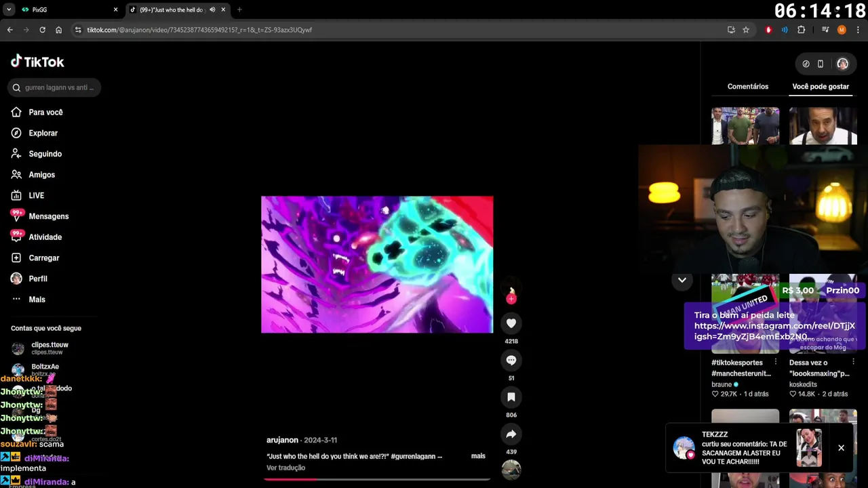
Task: Switch to the Você pode gostar tab
Action: [821, 87]
